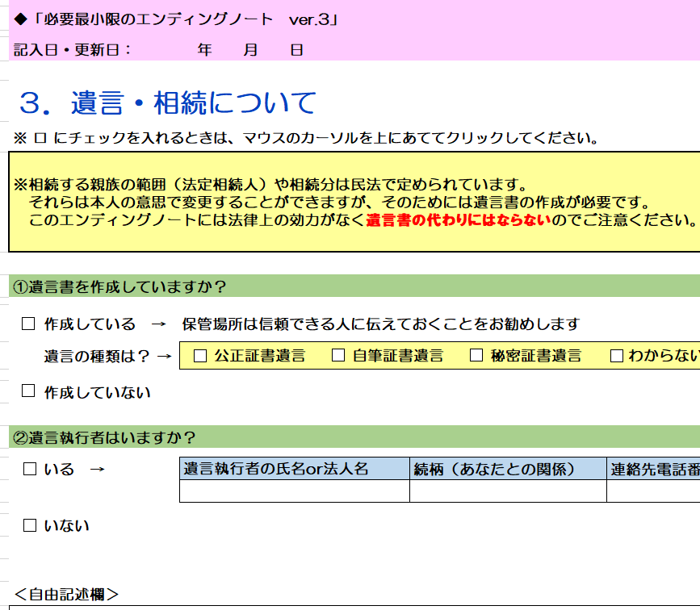Click the 日 field in the date line
The height and width of the screenshot is (610, 700).
click(297, 49)
